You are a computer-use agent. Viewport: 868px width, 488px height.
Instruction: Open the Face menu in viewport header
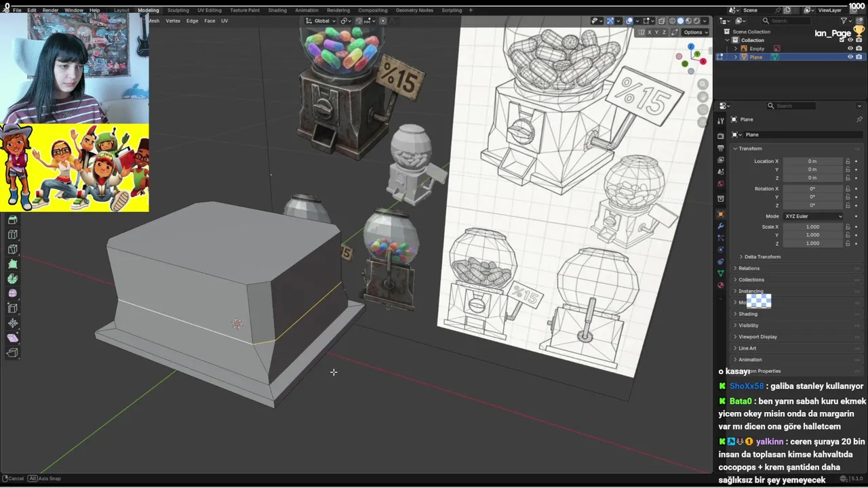[x=210, y=21]
